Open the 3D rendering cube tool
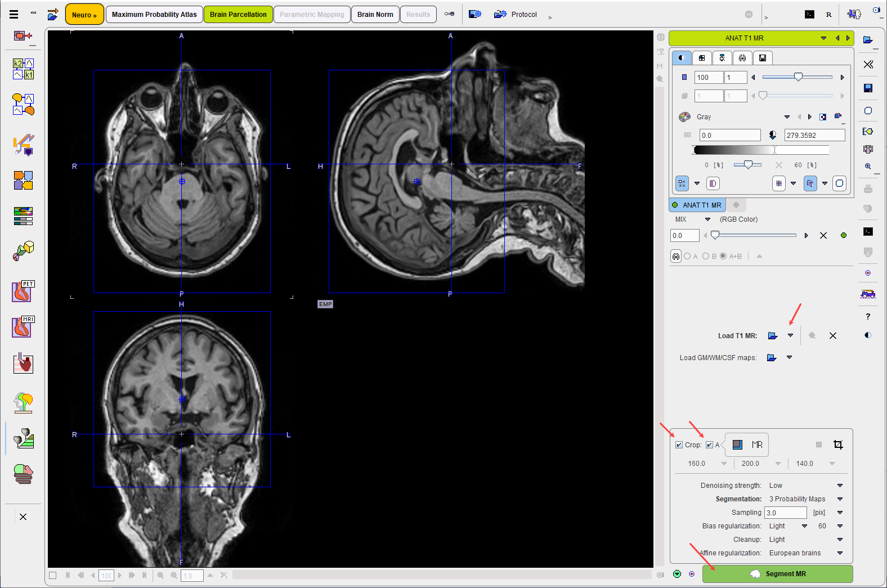Viewport: 887px width, 588px height. pyautogui.click(x=23, y=251)
